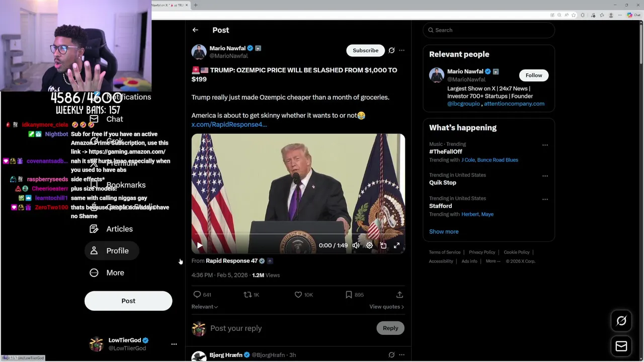The width and height of the screenshot is (644, 362).
Task: Open the floating messages envelope button
Action: point(621,346)
